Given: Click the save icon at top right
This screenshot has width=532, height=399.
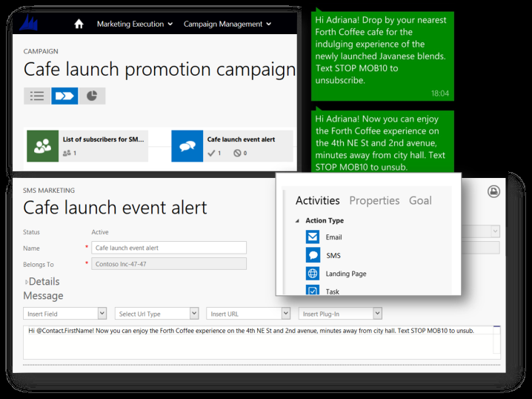Looking at the screenshot, I should [493, 191].
